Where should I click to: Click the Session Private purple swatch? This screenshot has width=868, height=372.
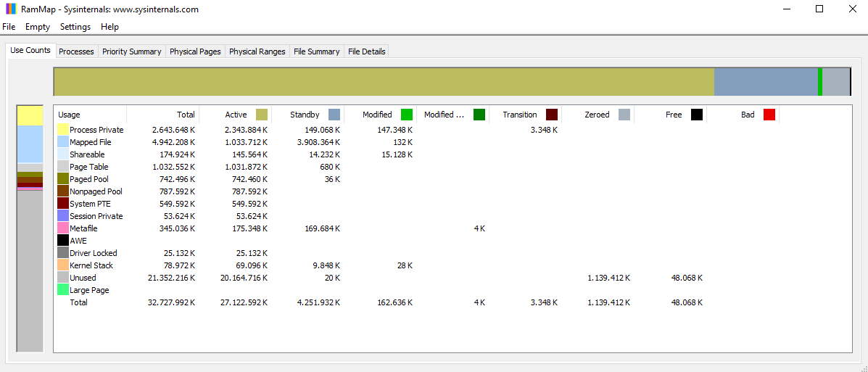click(63, 216)
